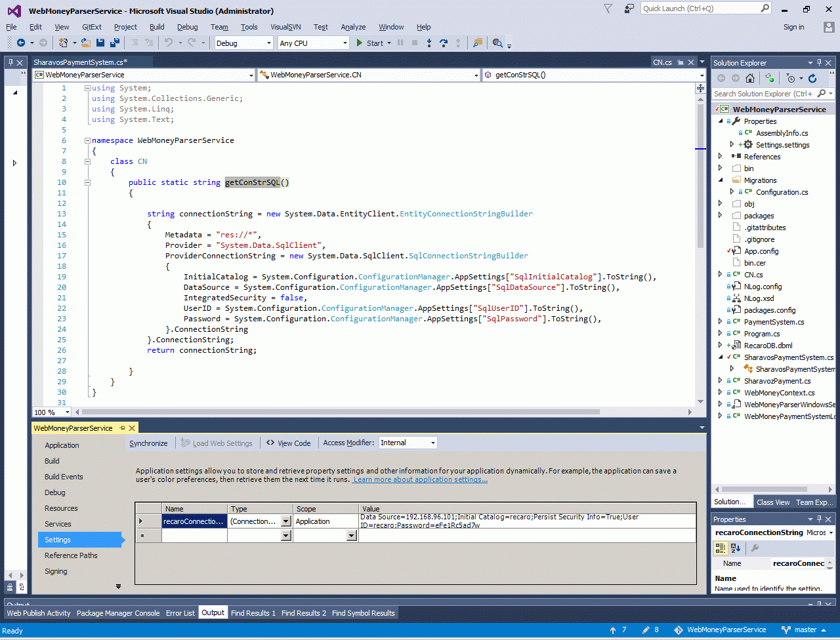Toggle the pin on the CN.cs tab
840x640 pixels.
click(x=679, y=62)
